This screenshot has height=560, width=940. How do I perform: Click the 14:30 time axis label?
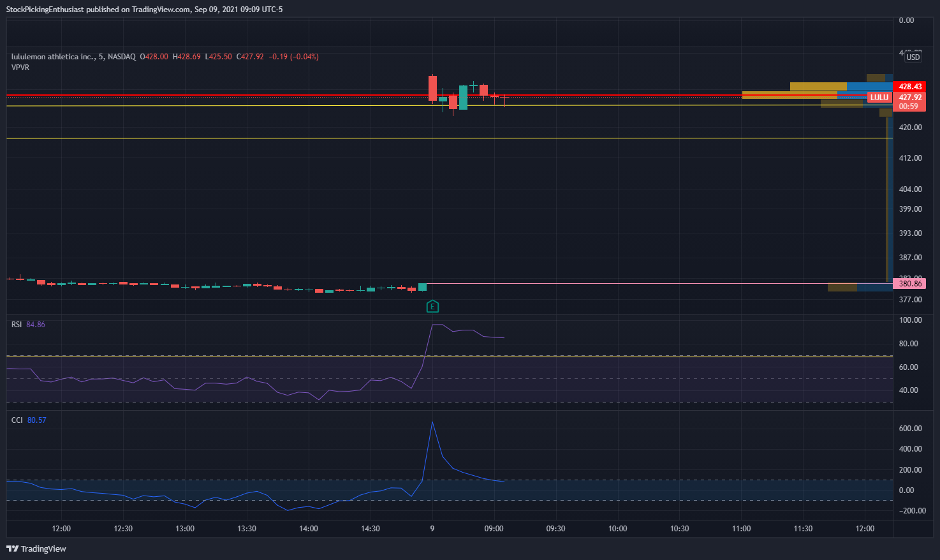371,529
